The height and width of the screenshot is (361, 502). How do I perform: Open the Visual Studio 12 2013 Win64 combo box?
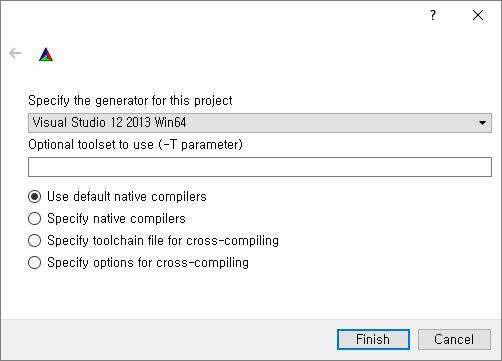(x=260, y=123)
